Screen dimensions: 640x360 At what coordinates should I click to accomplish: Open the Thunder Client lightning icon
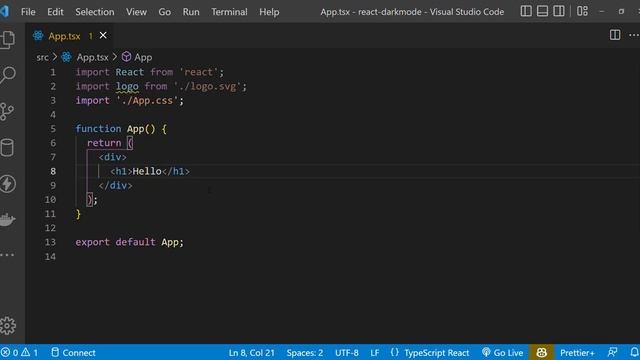[7, 184]
